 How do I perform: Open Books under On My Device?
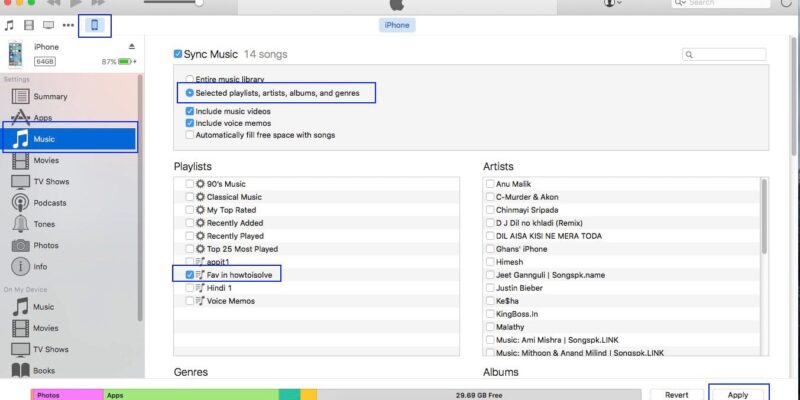[44, 371]
